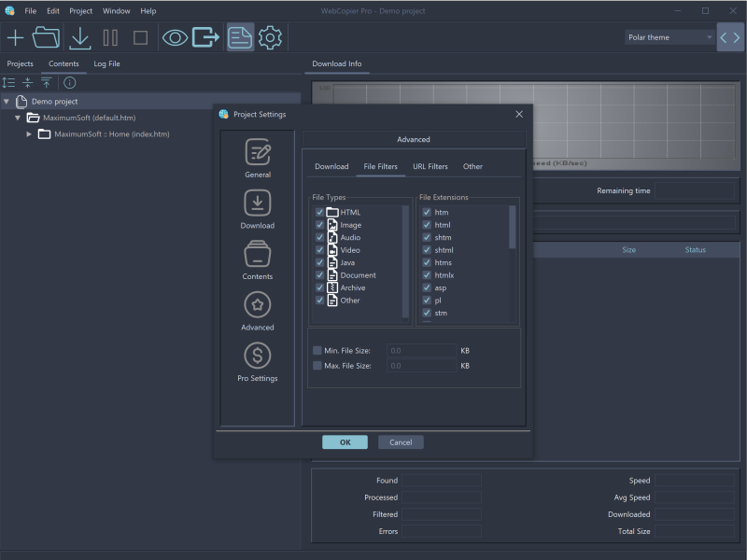Switch to the Log File tab

click(106, 63)
